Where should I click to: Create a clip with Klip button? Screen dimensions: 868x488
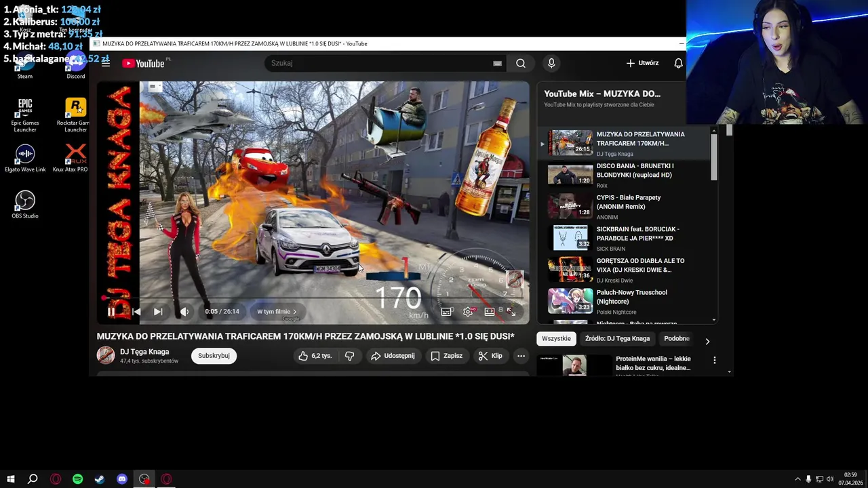(490, 356)
